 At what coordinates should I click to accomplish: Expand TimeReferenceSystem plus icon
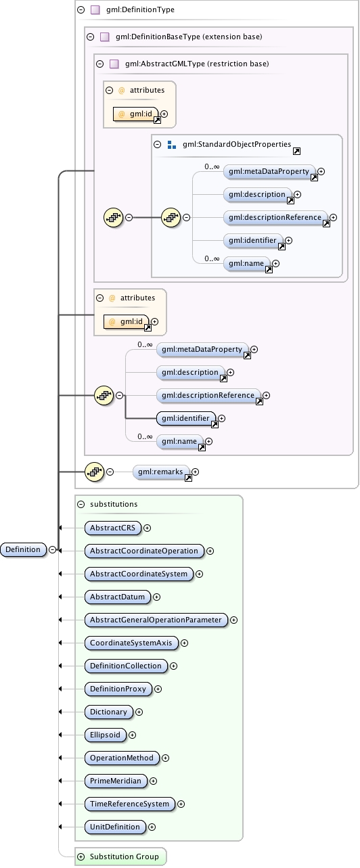[181, 804]
